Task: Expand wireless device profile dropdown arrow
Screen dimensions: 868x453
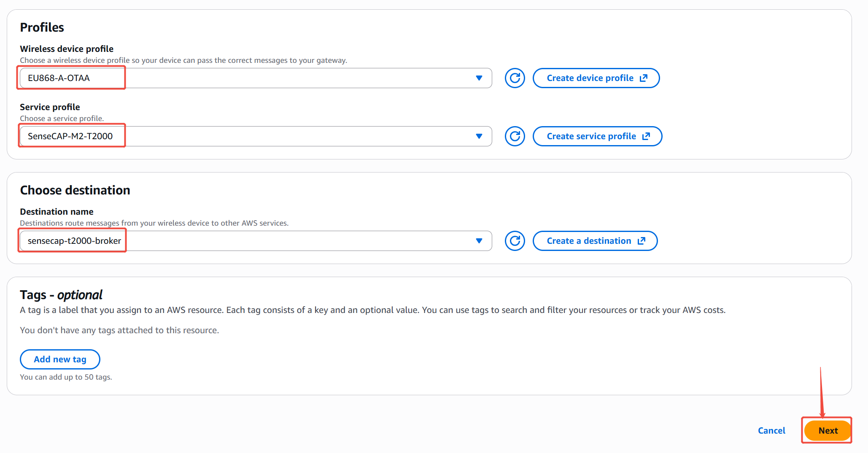Action: pyautogui.click(x=479, y=78)
